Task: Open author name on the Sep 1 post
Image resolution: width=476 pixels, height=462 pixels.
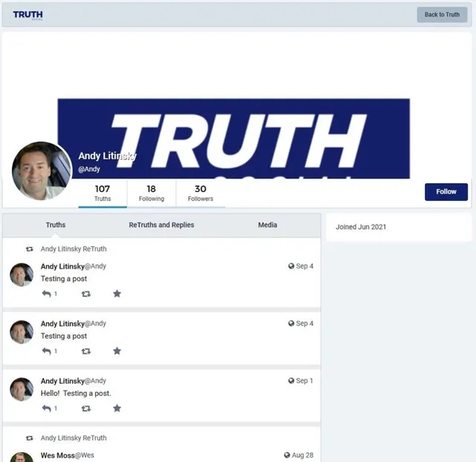Action: pyautogui.click(x=62, y=381)
